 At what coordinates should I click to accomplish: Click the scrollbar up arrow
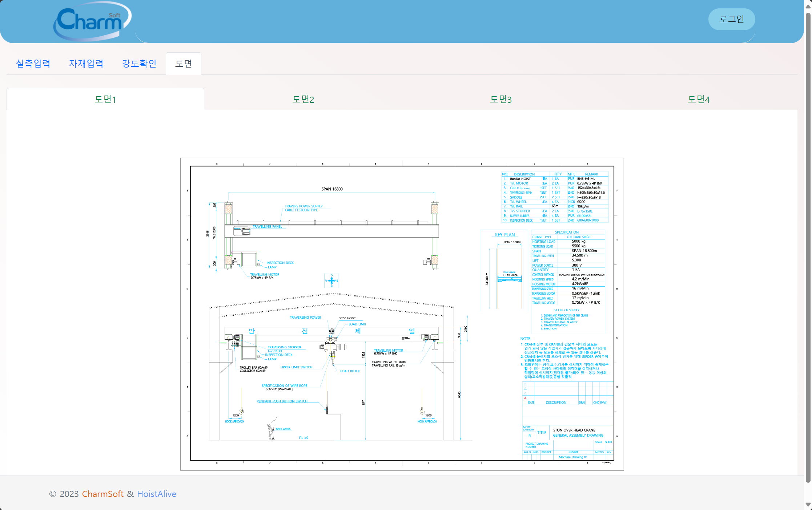click(808, 6)
